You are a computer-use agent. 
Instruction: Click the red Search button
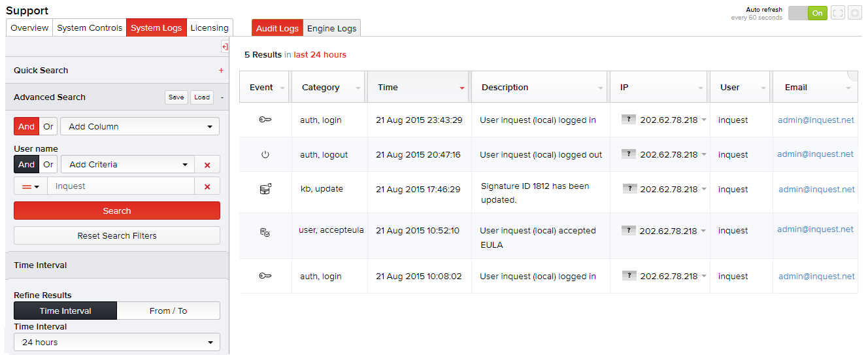[x=117, y=211]
